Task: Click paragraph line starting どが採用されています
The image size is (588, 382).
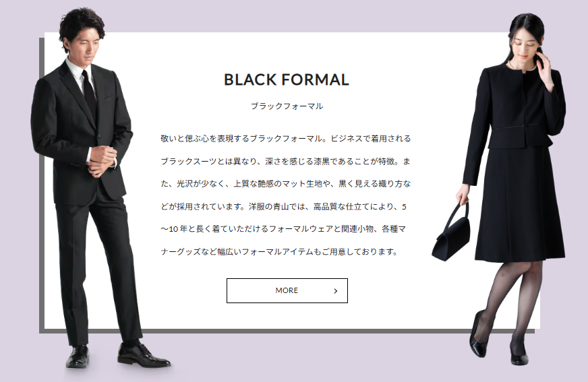Action: tap(283, 207)
